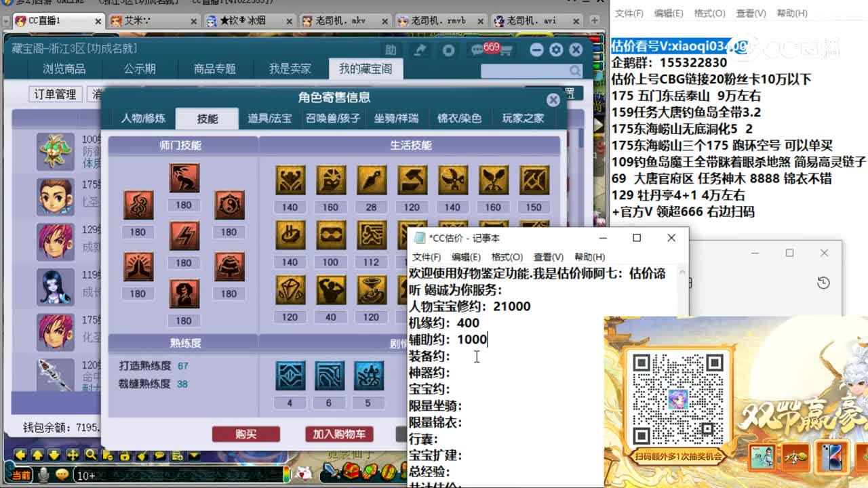Click the muscle figure life skill valued 40
This screenshot has width=868, height=488.
[x=330, y=290]
